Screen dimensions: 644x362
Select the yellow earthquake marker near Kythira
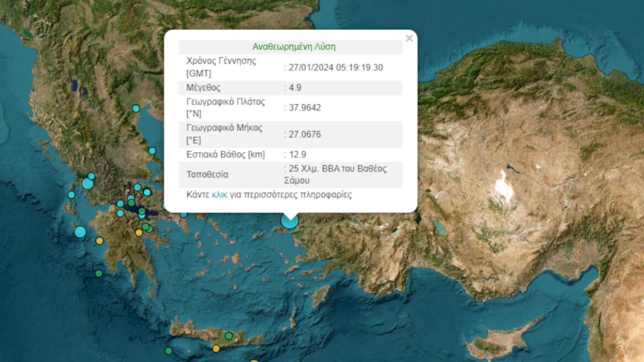[139, 232]
